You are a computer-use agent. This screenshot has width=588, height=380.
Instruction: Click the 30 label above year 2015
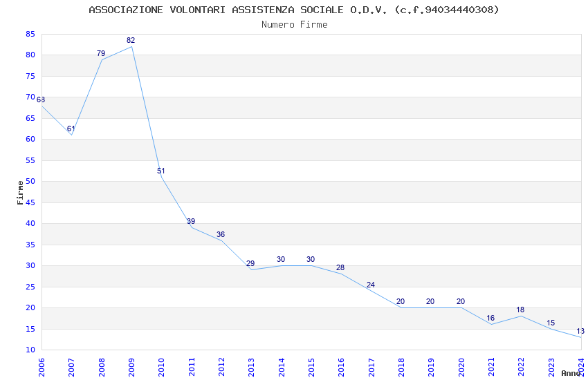[311, 259]
